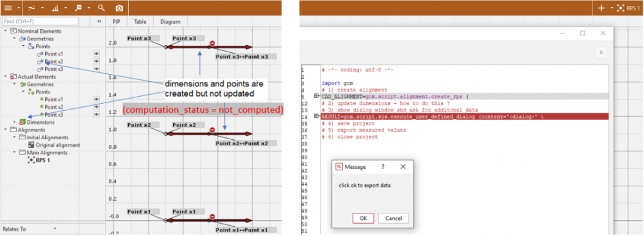The height and width of the screenshot is (236, 644).
Task: Expand the Dimensions tree node
Action: (14, 122)
